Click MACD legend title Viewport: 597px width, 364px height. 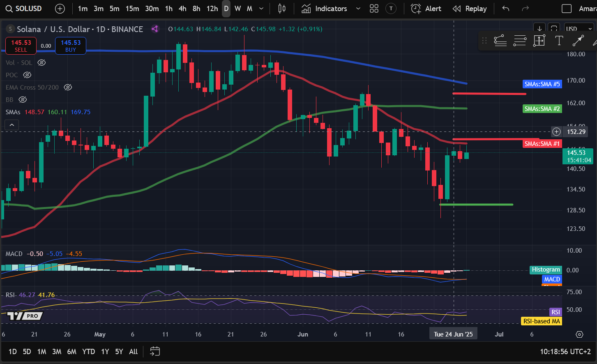(x=14, y=254)
